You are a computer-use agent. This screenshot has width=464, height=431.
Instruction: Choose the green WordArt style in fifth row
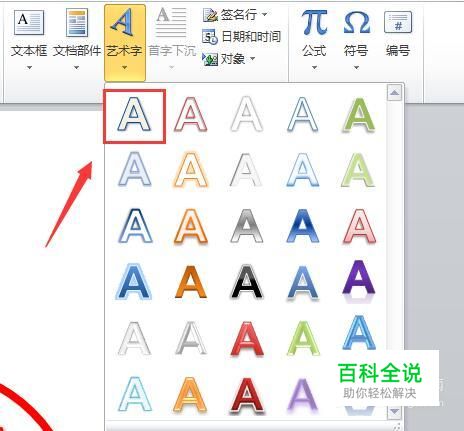point(303,338)
